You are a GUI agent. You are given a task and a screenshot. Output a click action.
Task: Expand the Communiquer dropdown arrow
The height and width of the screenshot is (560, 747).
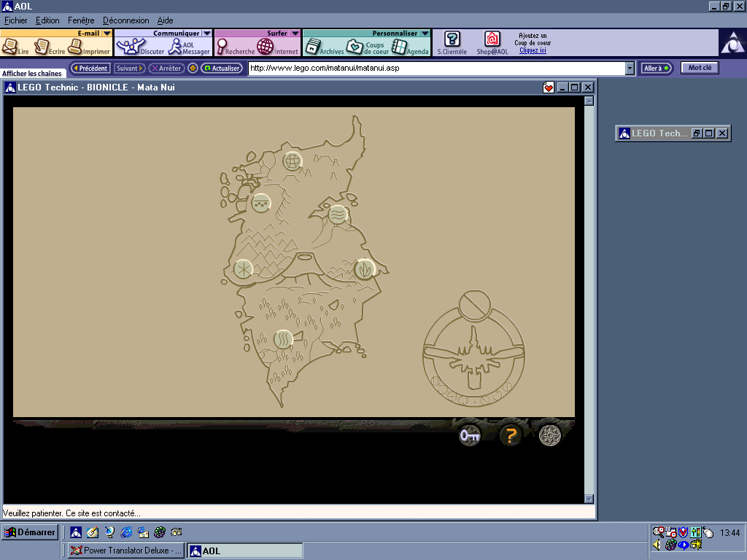206,34
